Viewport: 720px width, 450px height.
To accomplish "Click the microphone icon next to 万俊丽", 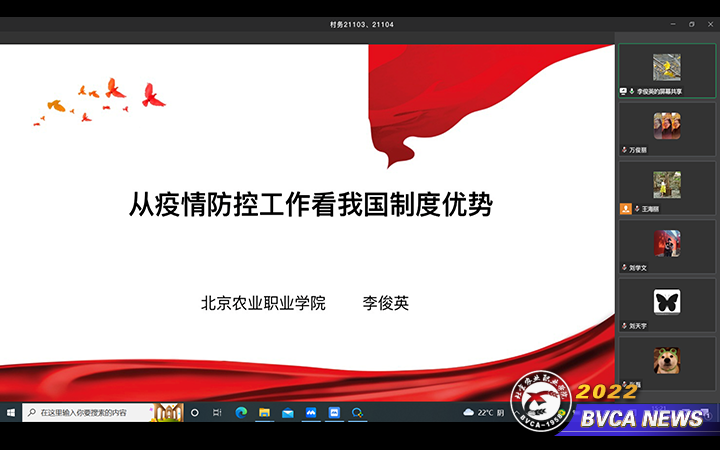I will 625,150.
